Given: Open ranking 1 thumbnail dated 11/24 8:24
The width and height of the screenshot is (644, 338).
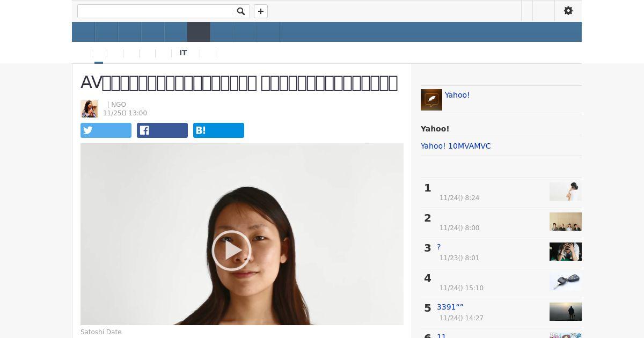Looking at the screenshot, I should point(566,192).
